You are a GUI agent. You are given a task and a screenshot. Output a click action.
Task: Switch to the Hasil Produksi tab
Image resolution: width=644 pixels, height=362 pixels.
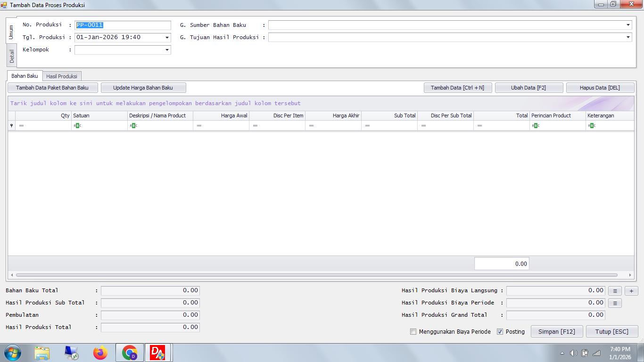coord(62,76)
